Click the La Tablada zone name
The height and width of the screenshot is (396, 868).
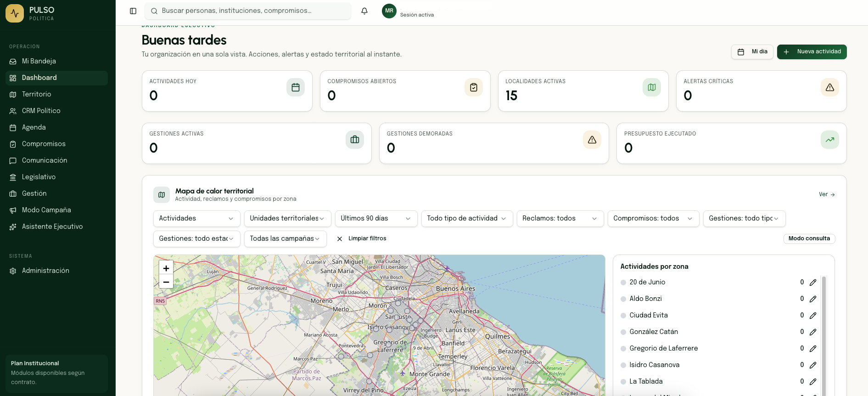tap(646, 382)
